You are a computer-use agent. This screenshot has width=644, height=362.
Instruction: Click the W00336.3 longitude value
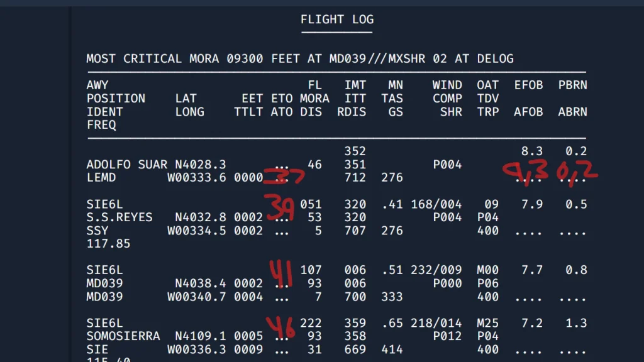(x=196, y=349)
